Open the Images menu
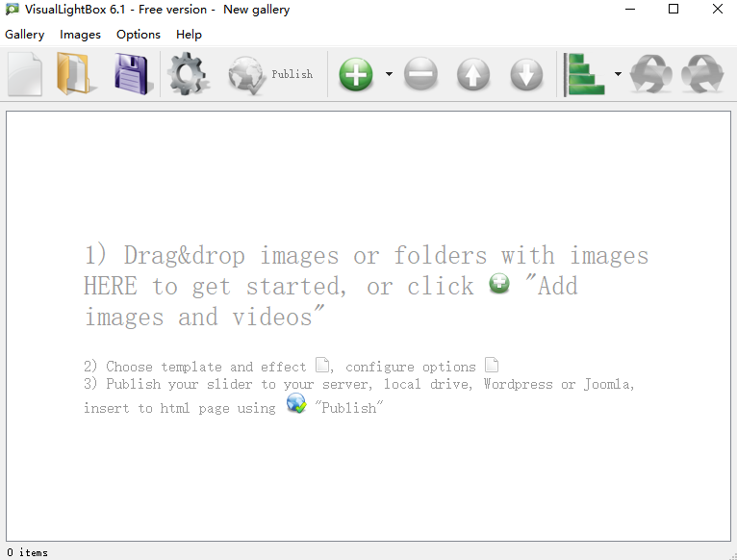737x560 pixels. click(x=80, y=35)
